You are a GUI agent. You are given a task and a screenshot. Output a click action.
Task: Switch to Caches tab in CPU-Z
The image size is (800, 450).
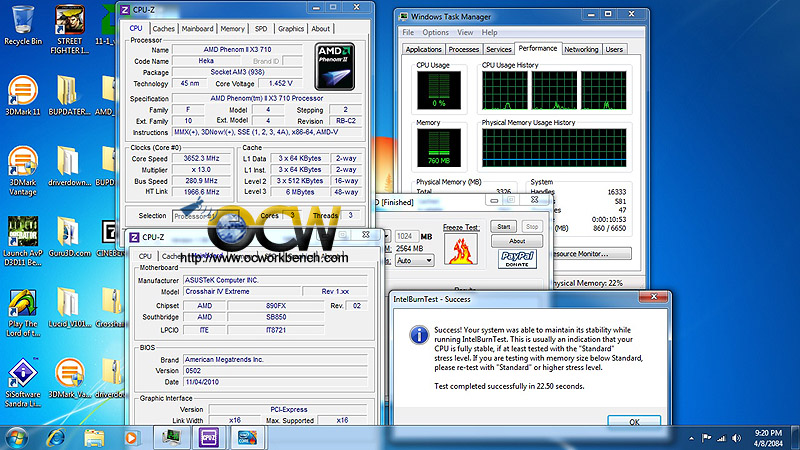point(163,29)
